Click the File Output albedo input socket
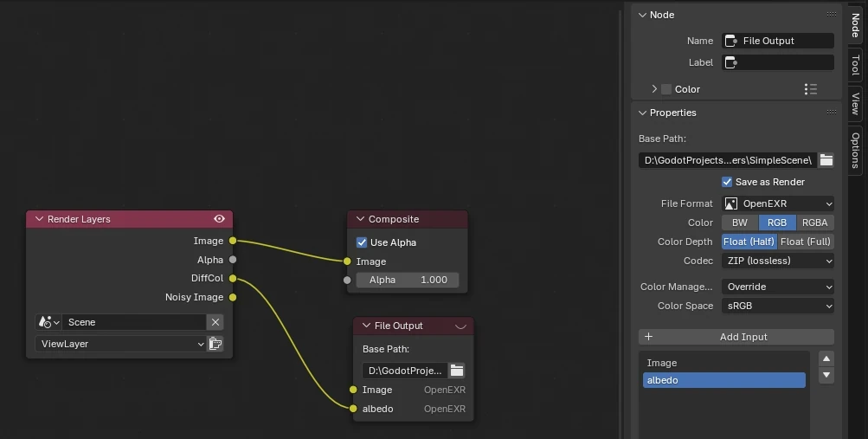This screenshot has width=868, height=439. (353, 409)
